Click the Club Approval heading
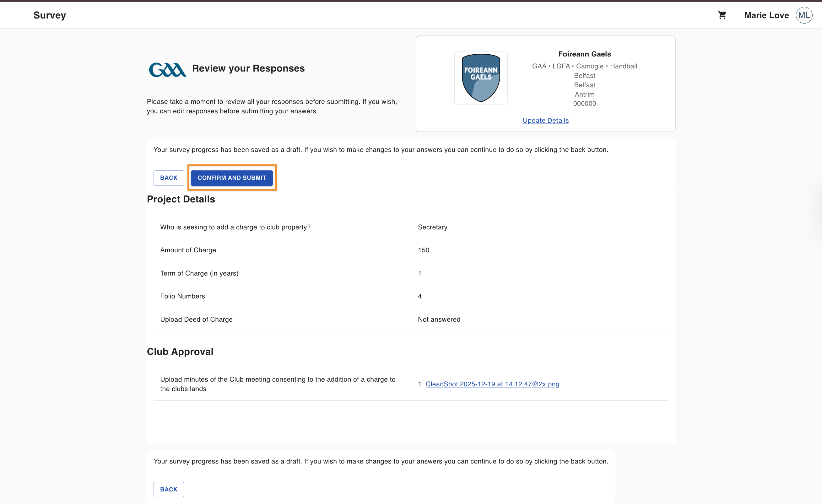The height and width of the screenshot is (504, 822). [180, 351]
